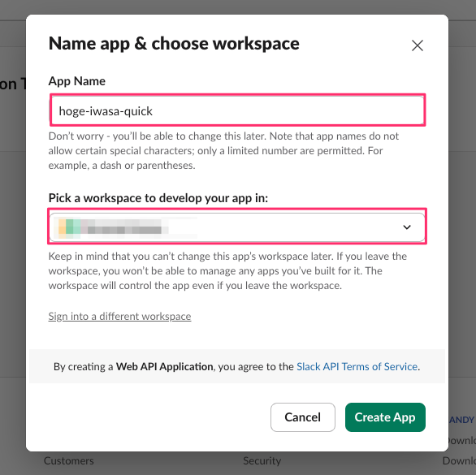Follow the Sign into a different workspace link
Screen dimensions: 476x475
click(x=119, y=317)
